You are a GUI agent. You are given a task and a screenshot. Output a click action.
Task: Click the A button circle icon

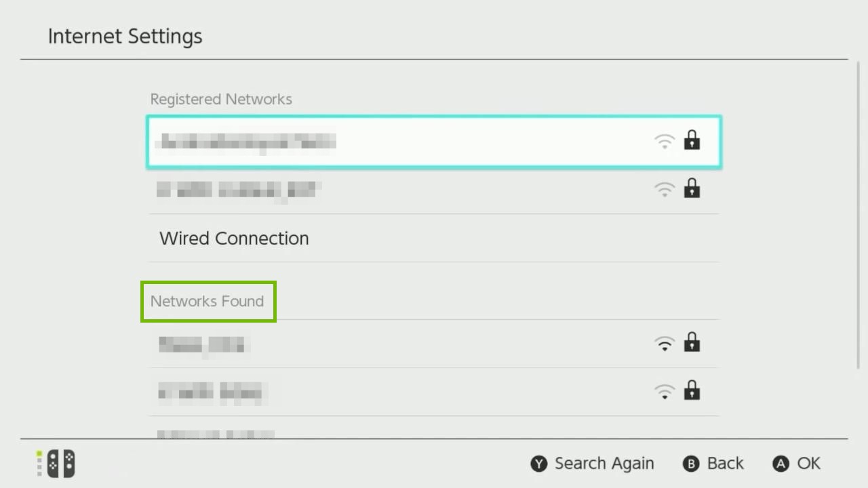point(778,464)
